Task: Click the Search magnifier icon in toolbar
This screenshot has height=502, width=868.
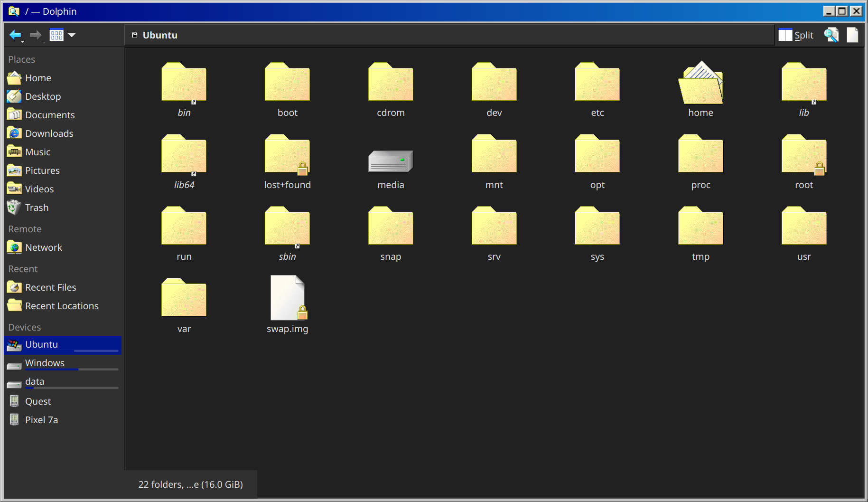Action: 831,35
